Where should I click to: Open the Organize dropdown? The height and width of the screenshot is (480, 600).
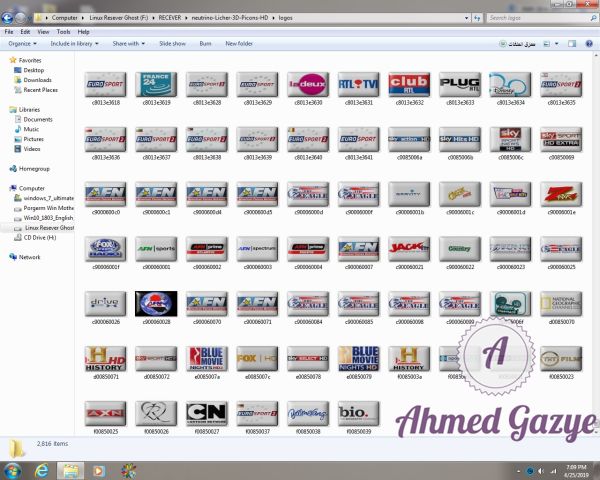tap(23, 44)
